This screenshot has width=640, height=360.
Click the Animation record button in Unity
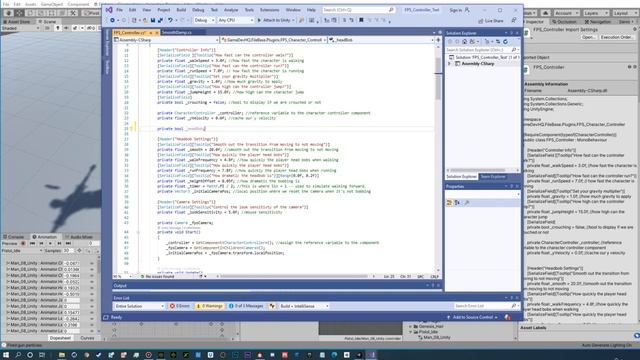click(x=23, y=243)
